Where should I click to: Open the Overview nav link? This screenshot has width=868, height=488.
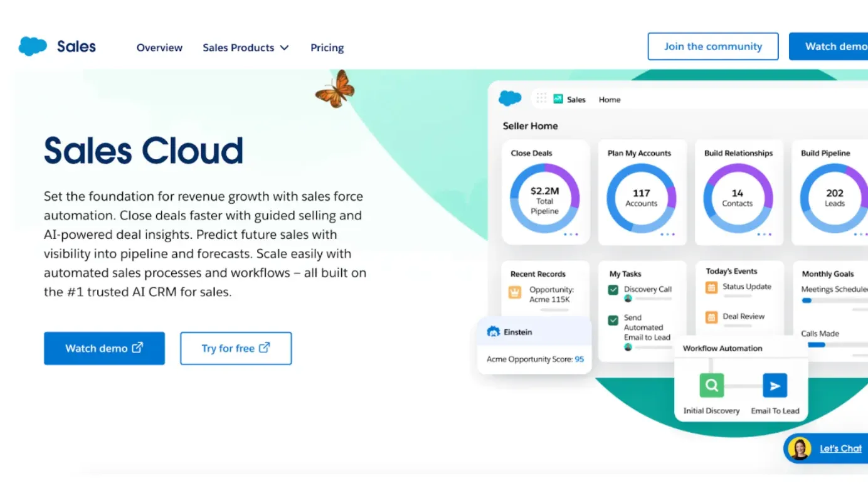pyautogui.click(x=159, y=48)
